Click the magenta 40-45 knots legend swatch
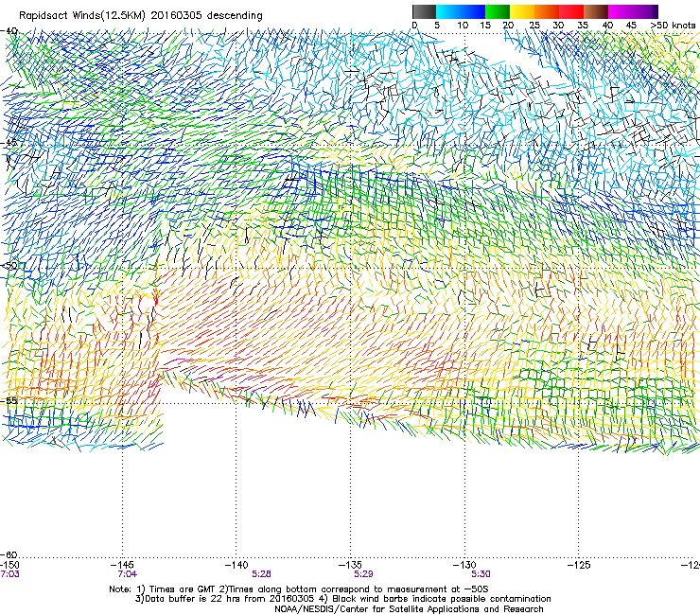700x615 pixels. pyautogui.click(x=621, y=11)
